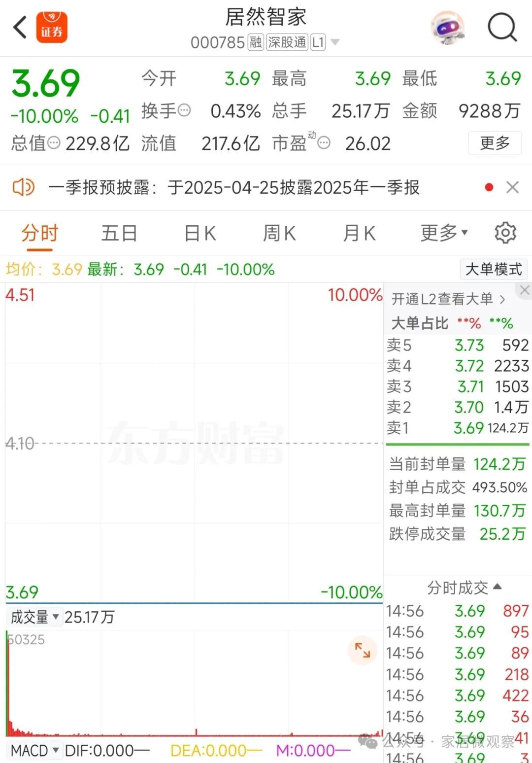
Task: Switch to the 日K tab
Action: 200,233
